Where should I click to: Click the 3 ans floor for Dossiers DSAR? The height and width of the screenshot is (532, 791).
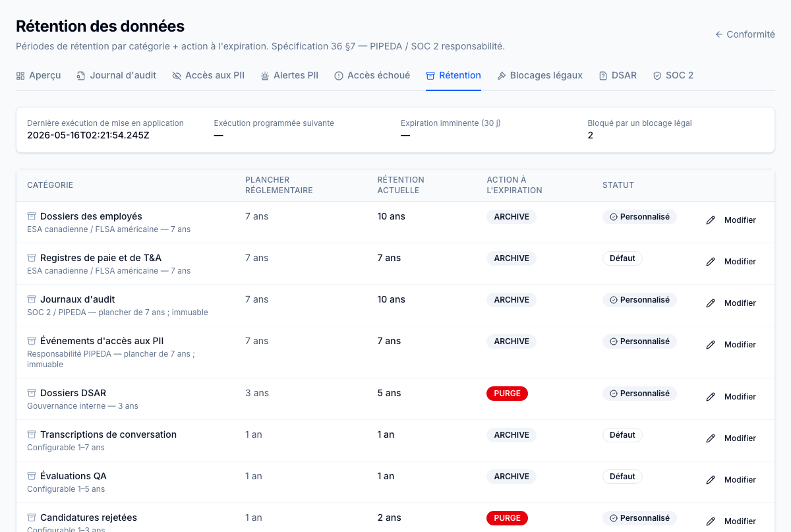(x=257, y=393)
